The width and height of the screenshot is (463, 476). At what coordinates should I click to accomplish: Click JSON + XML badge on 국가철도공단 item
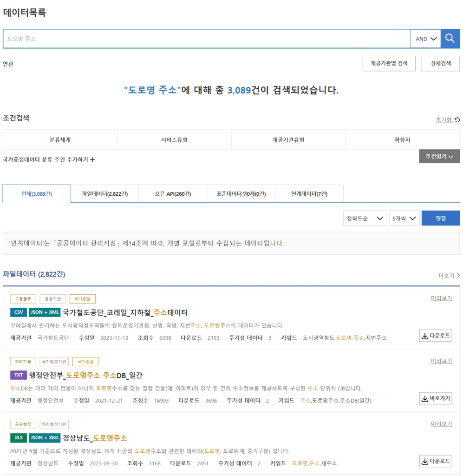pos(45,312)
